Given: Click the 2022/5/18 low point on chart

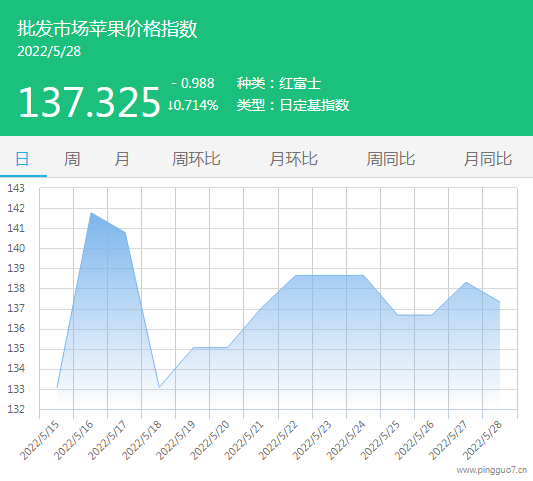Looking at the screenshot, I should click(x=159, y=387).
